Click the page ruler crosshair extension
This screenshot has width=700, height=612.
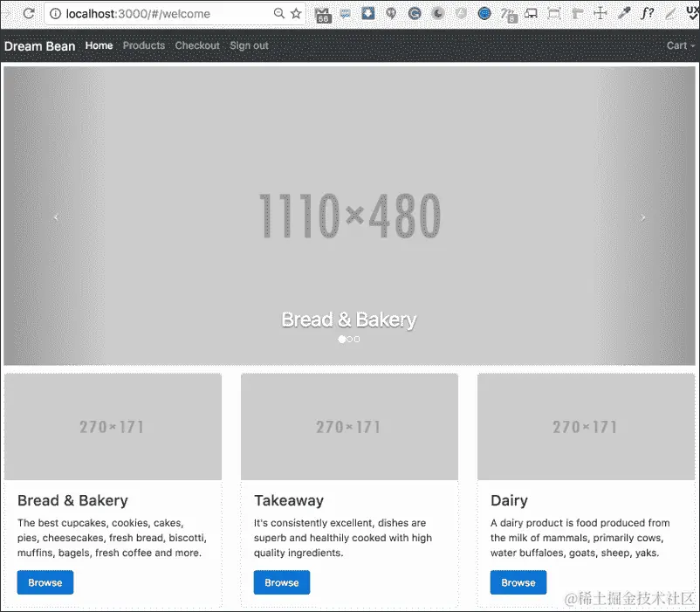tap(600, 13)
